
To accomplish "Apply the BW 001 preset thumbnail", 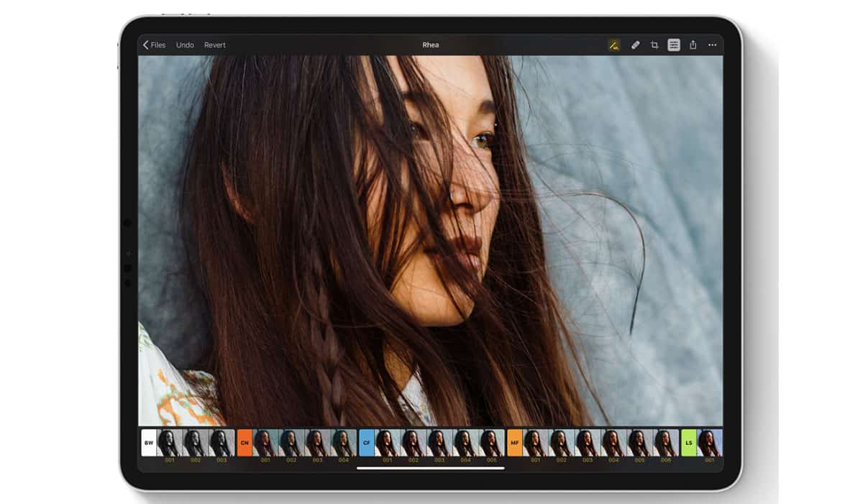I will point(170,443).
